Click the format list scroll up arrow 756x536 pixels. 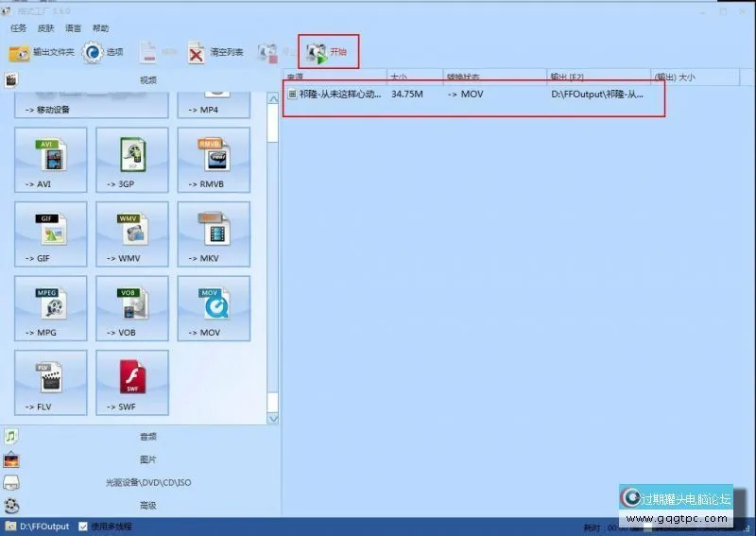[x=273, y=98]
